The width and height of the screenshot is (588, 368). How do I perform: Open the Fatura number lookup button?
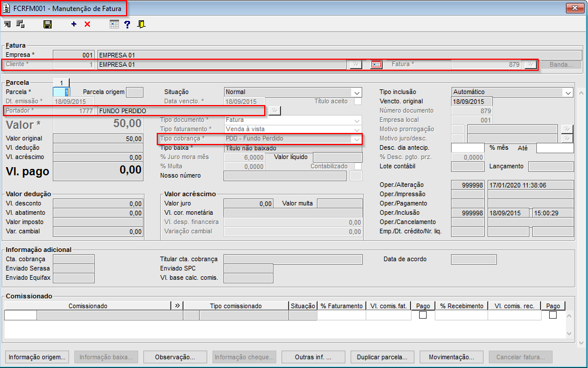[530, 64]
